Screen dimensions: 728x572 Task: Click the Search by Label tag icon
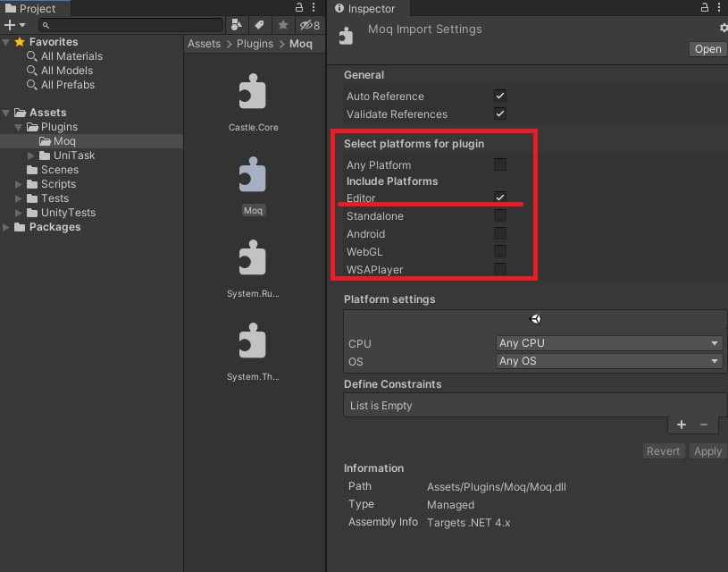[259, 25]
